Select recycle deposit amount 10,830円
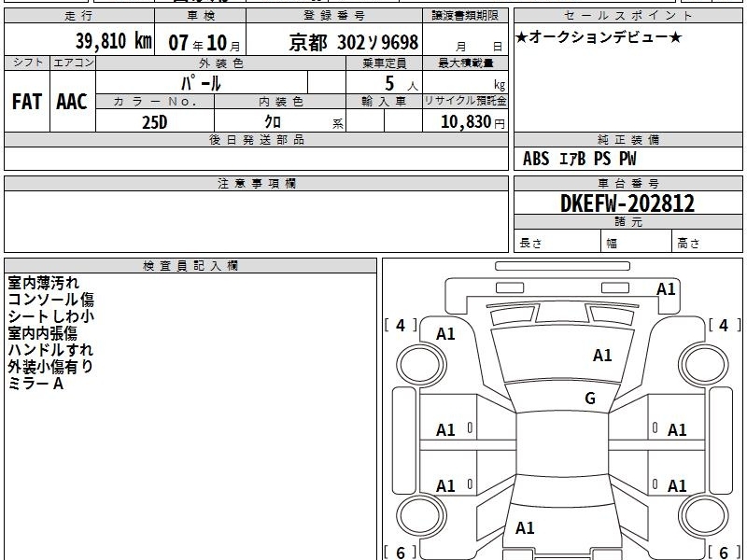747x560 pixels. pos(472,122)
